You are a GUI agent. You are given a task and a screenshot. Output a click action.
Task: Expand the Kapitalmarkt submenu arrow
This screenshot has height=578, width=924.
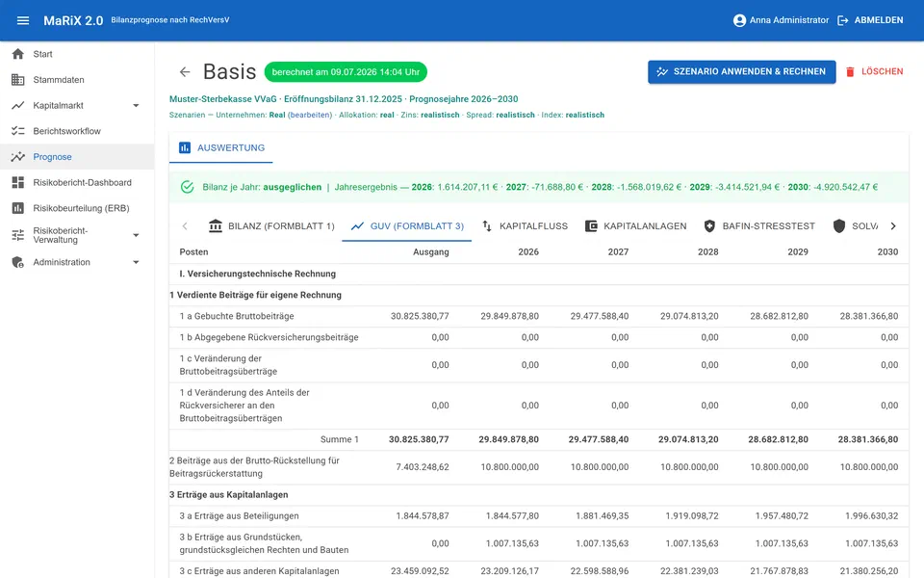click(x=136, y=106)
